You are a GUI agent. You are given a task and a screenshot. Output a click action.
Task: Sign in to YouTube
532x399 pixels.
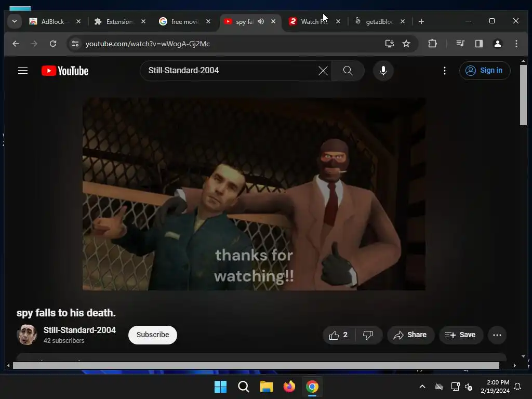click(x=485, y=71)
